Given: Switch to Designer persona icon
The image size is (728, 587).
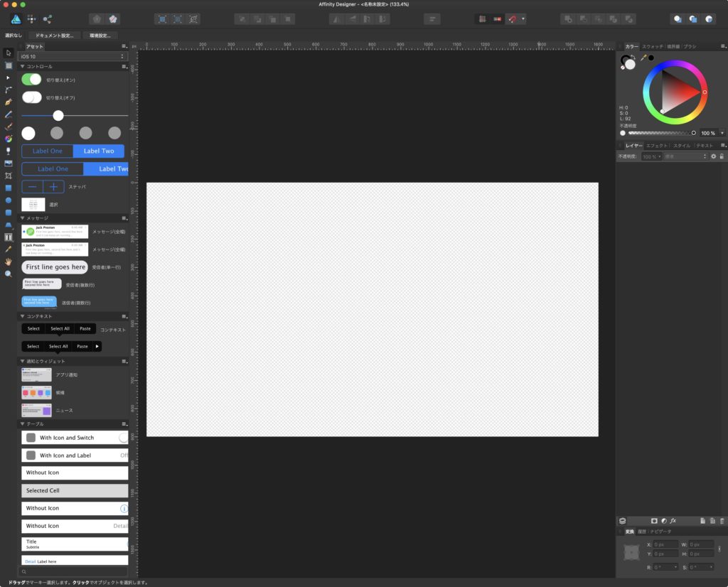Looking at the screenshot, I should (x=16, y=19).
